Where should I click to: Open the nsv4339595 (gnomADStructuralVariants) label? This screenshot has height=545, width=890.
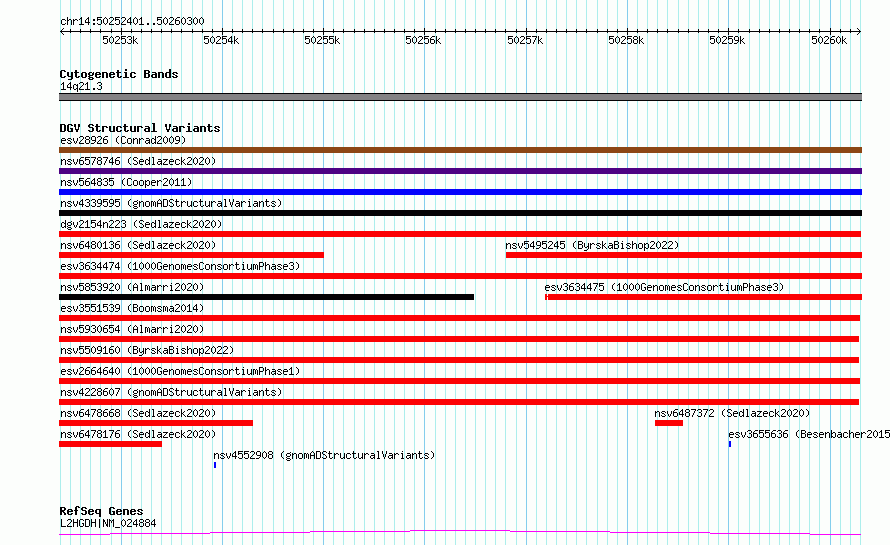click(171, 203)
